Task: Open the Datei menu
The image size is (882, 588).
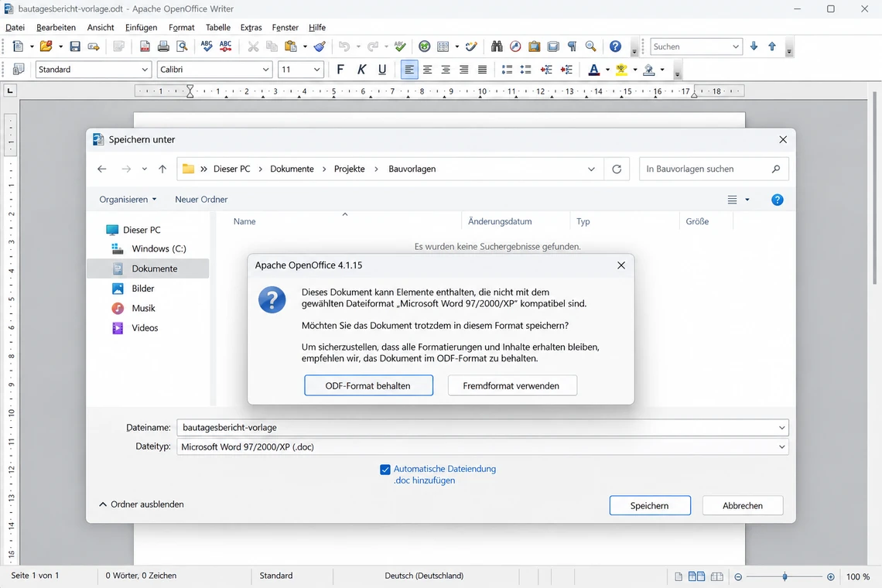Action: click(15, 27)
